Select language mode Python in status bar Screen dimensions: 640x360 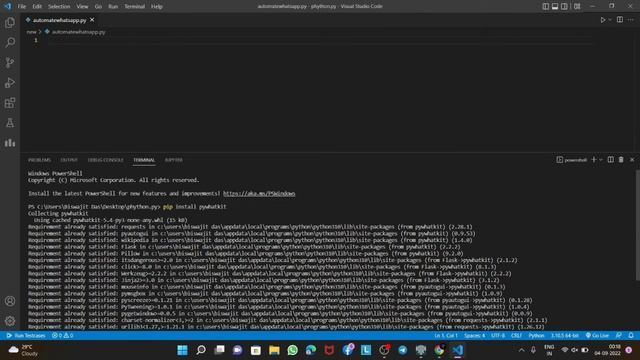(536, 336)
